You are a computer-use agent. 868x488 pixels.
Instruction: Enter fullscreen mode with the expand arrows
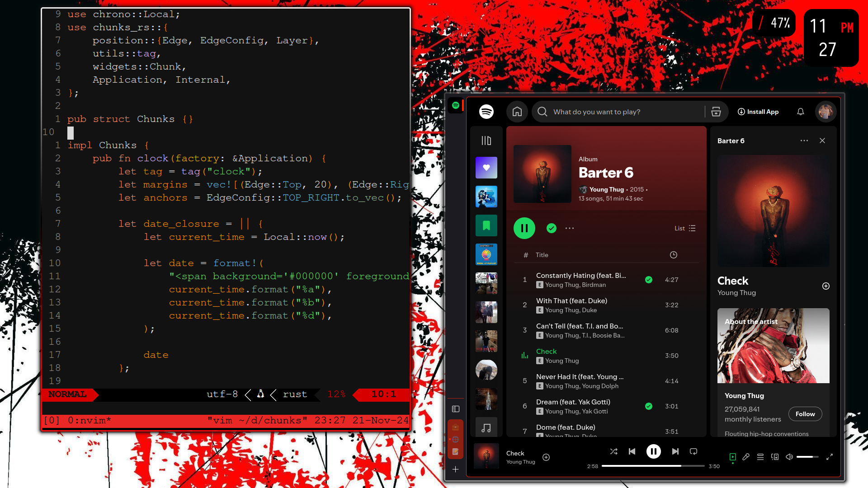830,457
